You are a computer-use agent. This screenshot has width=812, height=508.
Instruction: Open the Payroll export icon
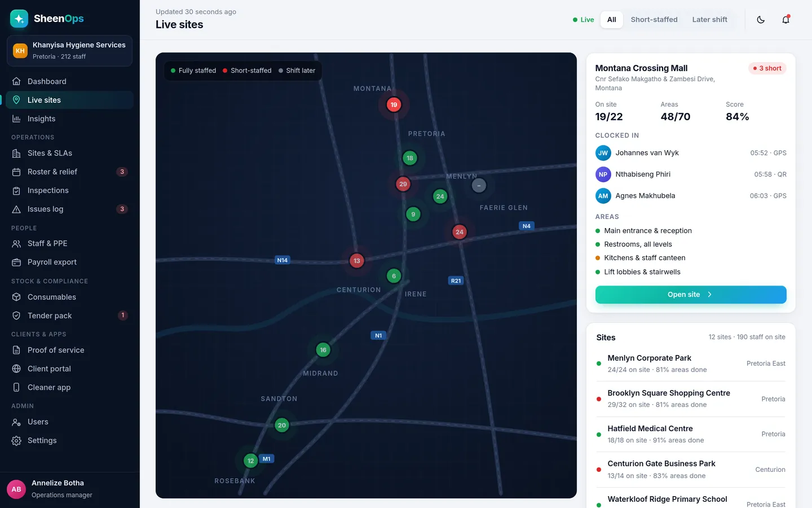(16, 262)
